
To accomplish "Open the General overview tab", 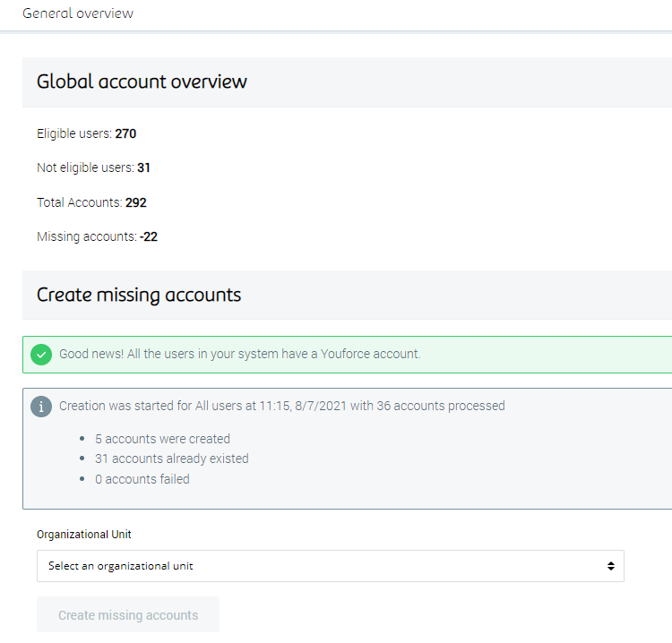I will 78,13.
